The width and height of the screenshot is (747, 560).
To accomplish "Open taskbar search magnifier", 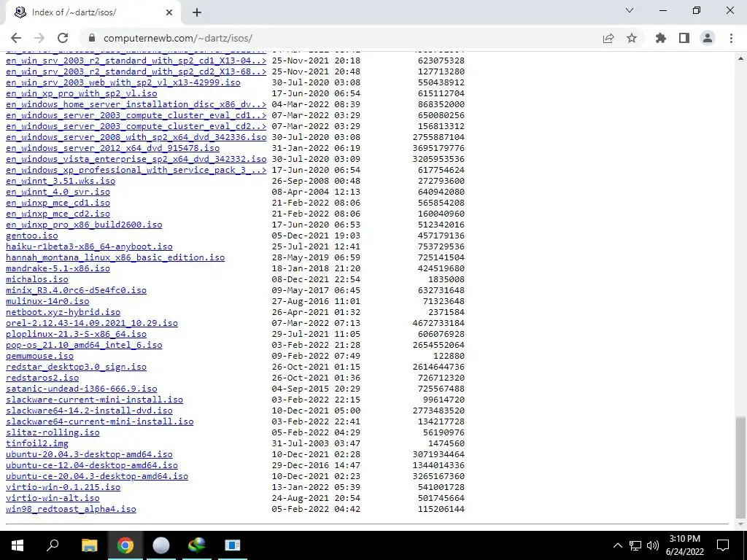I will point(53,545).
